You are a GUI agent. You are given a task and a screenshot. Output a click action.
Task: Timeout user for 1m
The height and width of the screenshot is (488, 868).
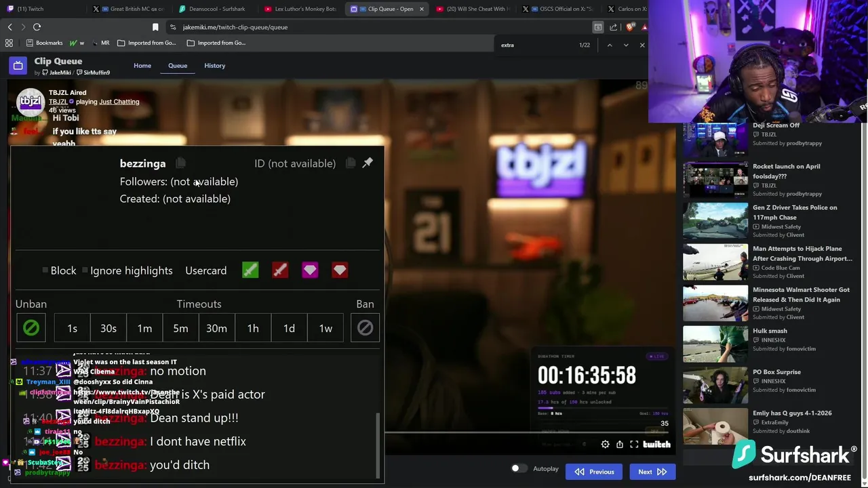point(144,328)
